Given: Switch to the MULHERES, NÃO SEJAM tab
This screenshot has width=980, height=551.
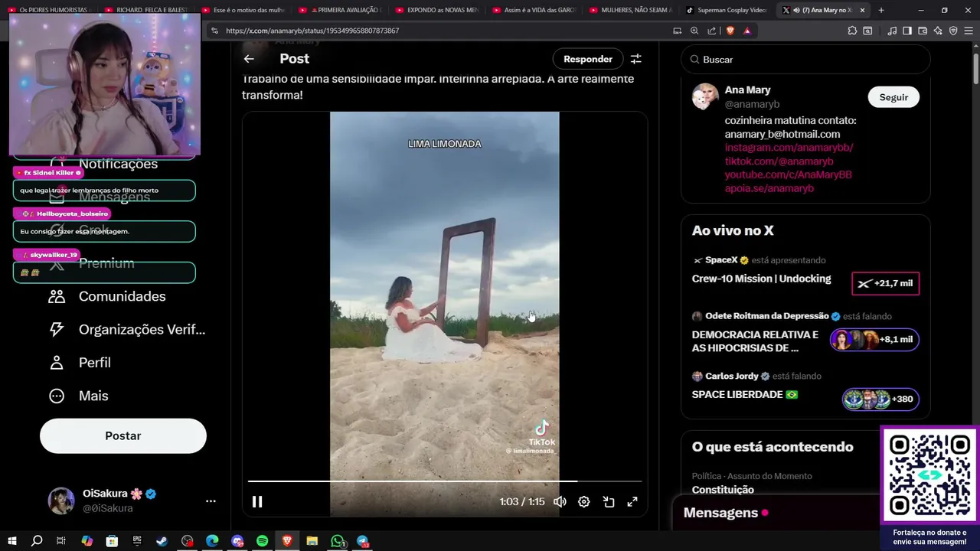Looking at the screenshot, I should pos(629,10).
